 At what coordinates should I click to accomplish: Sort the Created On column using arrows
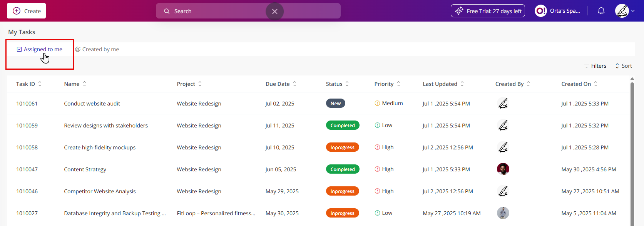(x=595, y=84)
